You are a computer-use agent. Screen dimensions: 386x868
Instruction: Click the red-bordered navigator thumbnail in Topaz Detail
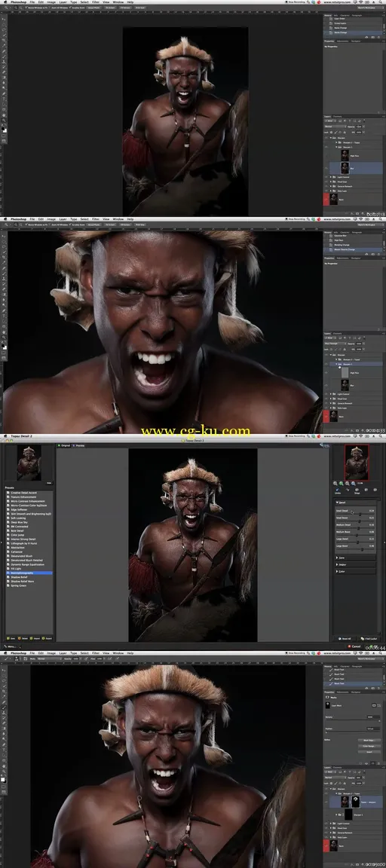pyautogui.click(x=357, y=463)
